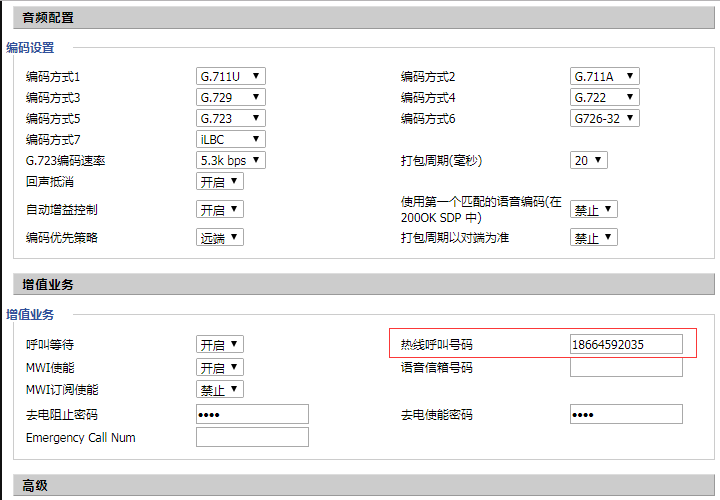Open the MWI订阅使能 dropdown

point(219,388)
